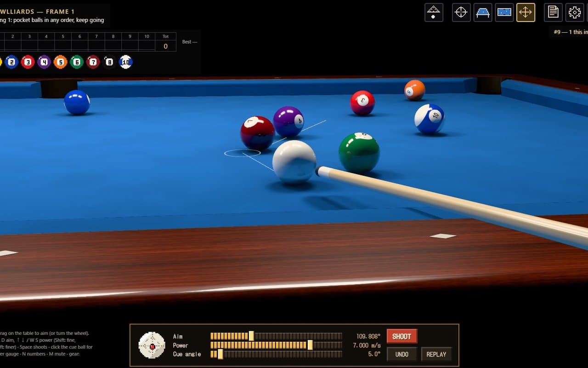This screenshot has width=588, height=368.
Task: Click the maroon 7-ball indicator icon
Action: (x=93, y=62)
